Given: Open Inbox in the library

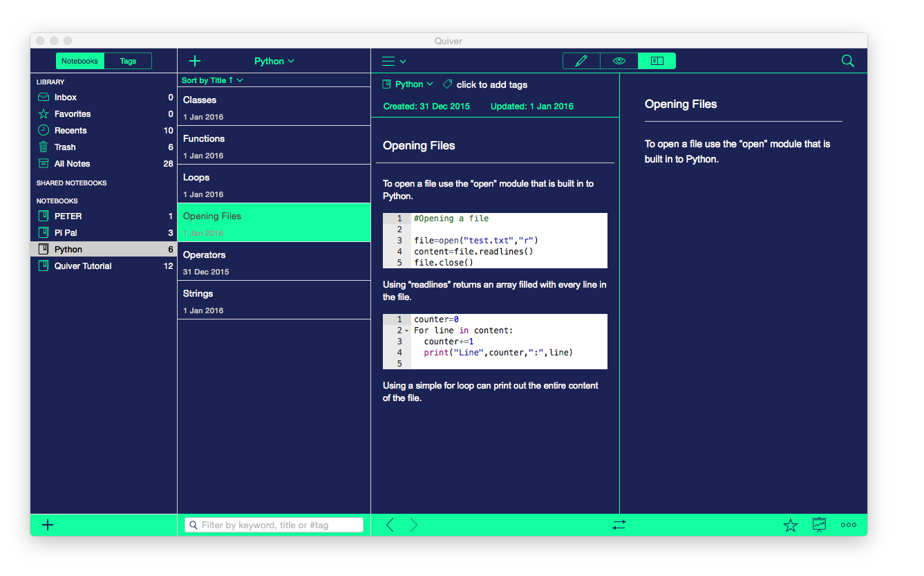Looking at the screenshot, I should [104, 97].
